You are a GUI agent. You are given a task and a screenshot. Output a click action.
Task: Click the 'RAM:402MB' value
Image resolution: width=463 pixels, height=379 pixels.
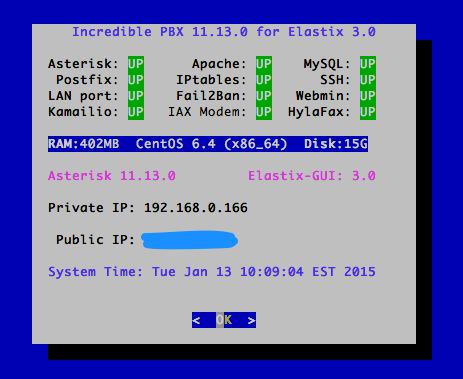[84, 144]
